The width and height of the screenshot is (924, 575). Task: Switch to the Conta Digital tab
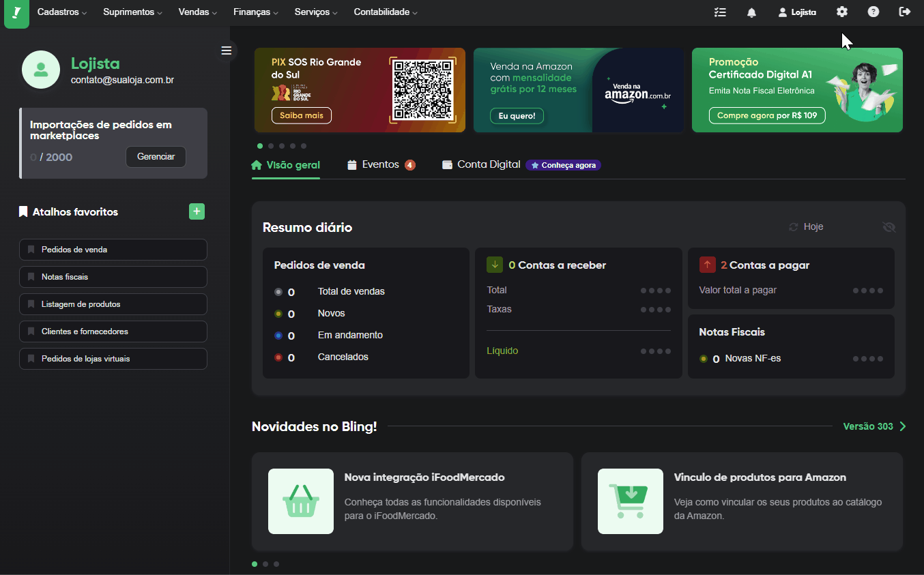click(481, 165)
